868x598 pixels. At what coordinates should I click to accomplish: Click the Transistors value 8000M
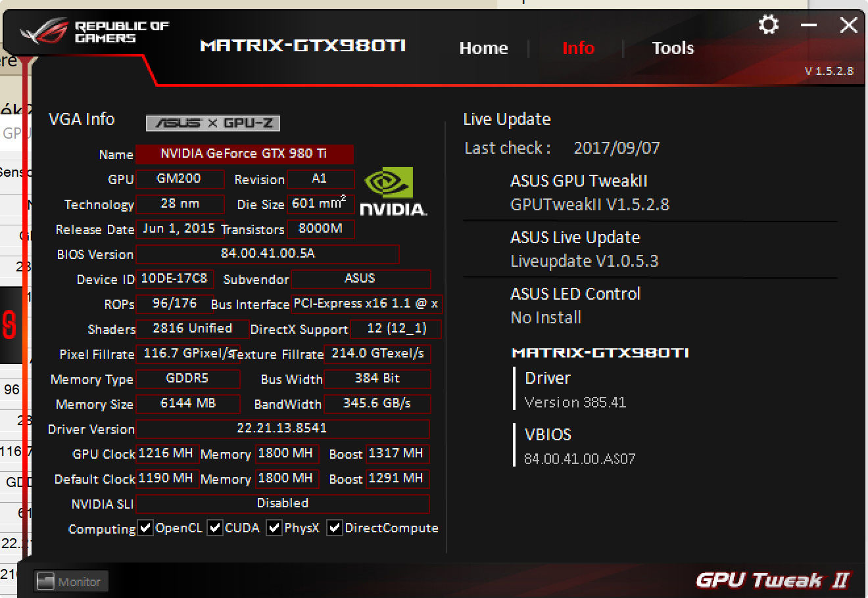pyautogui.click(x=320, y=229)
